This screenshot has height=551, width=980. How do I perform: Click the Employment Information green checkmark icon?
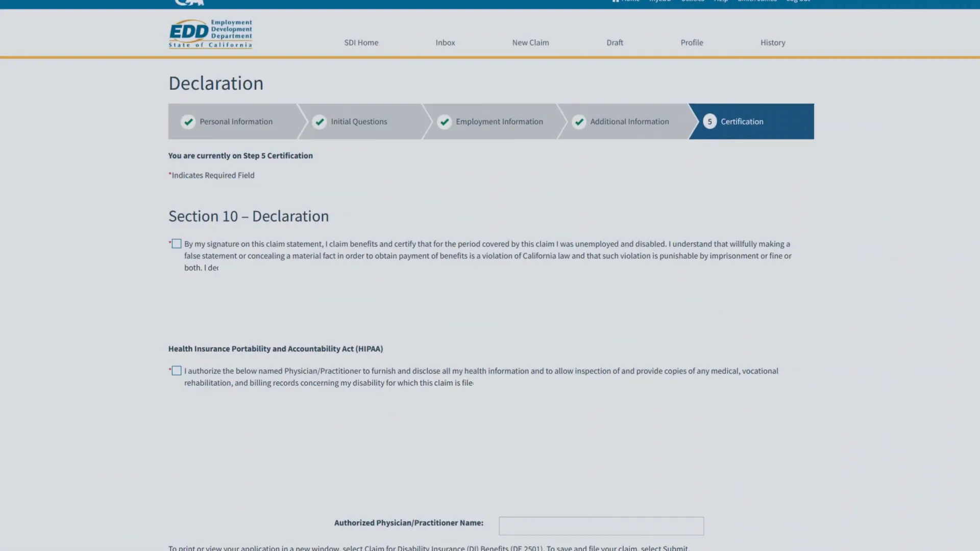445,122
